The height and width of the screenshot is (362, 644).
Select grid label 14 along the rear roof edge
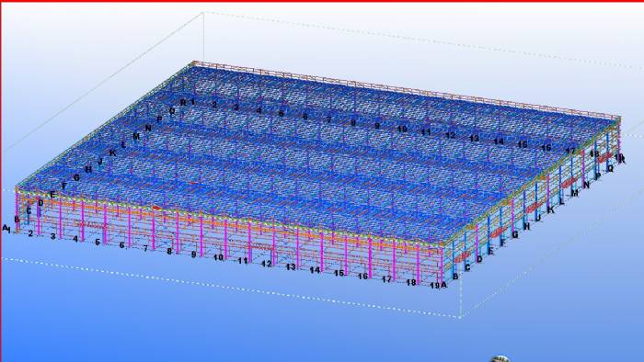click(499, 141)
